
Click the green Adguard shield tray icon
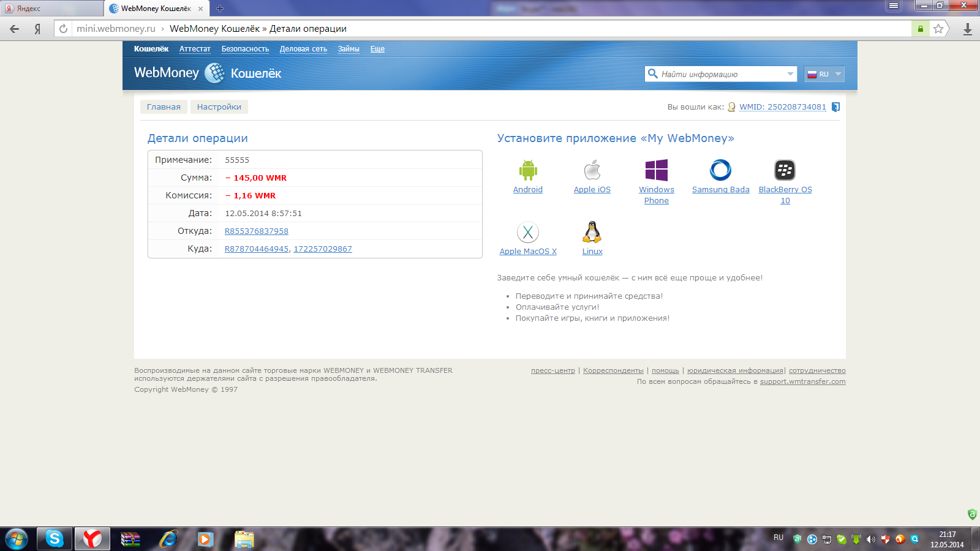coord(797,539)
